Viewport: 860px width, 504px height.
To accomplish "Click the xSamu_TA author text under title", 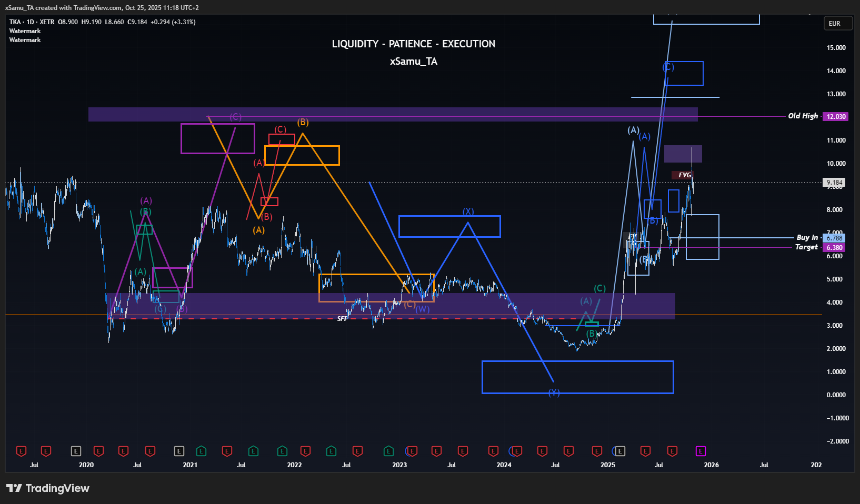I will (x=414, y=61).
